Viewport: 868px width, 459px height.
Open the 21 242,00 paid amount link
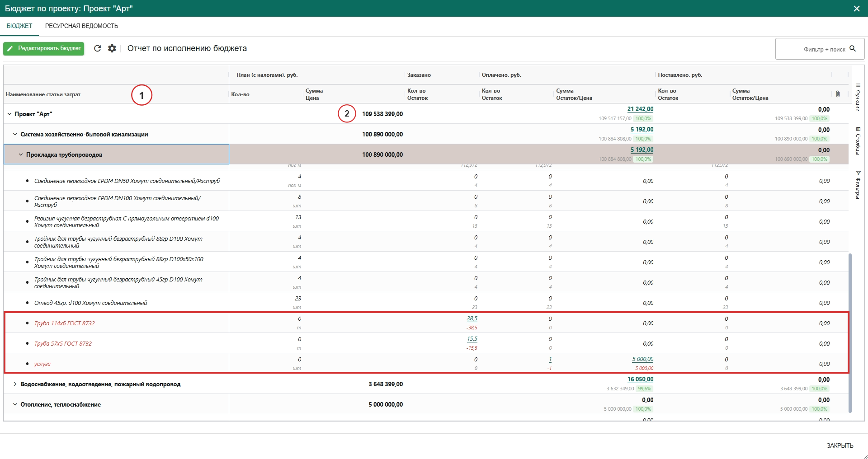[640, 109]
